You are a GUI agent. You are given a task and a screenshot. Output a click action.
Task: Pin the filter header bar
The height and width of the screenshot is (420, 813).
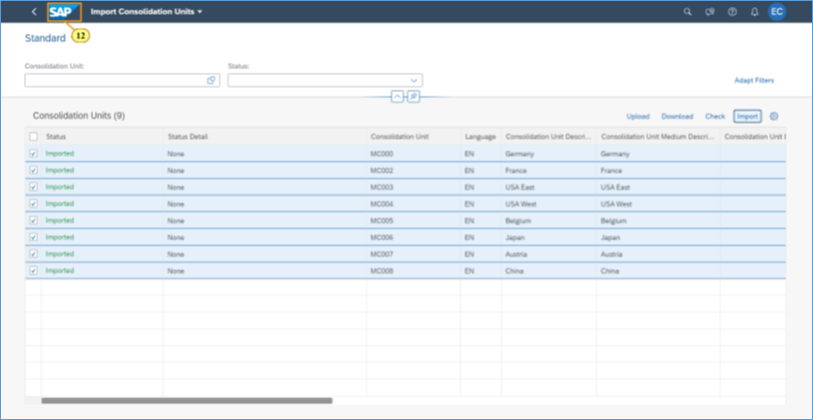pos(413,96)
